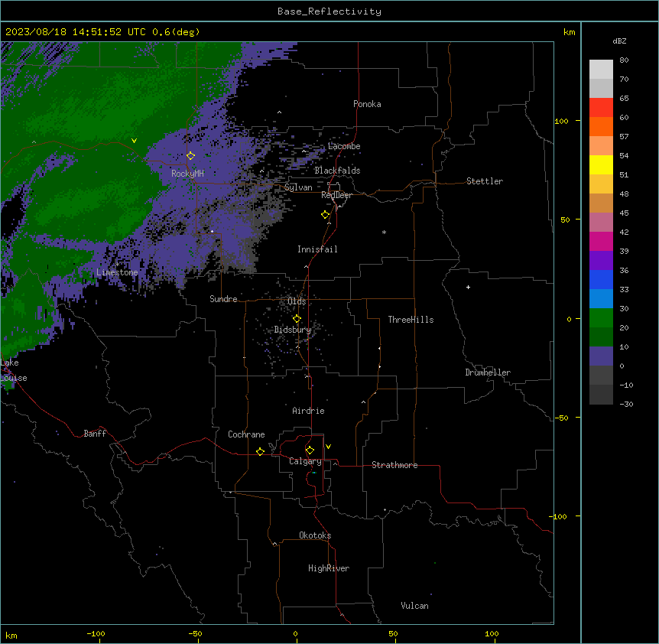
Task: Select the purple 36-39 dBZ legend swatch
Action: [x=601, y=260]
